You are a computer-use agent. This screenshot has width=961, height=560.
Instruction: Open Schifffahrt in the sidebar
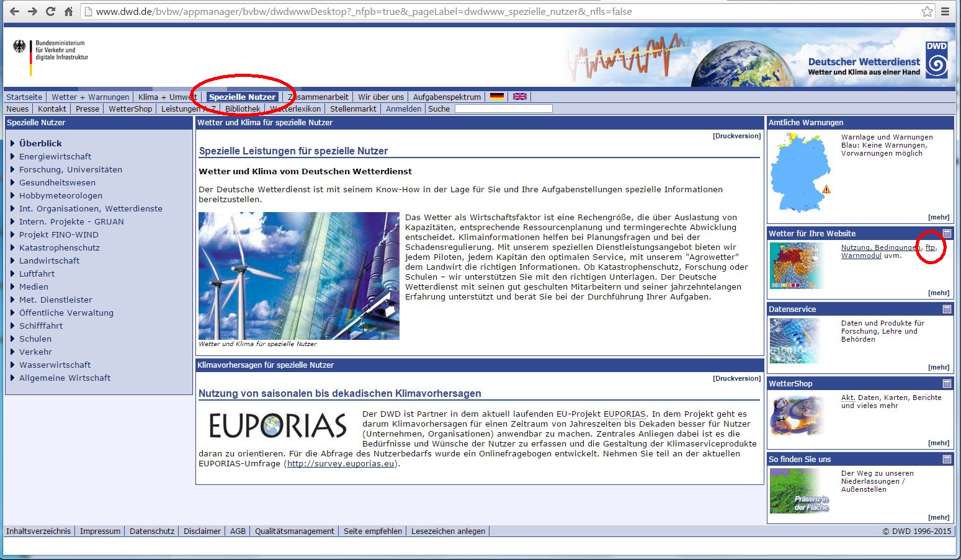click(x=41, y=326)
